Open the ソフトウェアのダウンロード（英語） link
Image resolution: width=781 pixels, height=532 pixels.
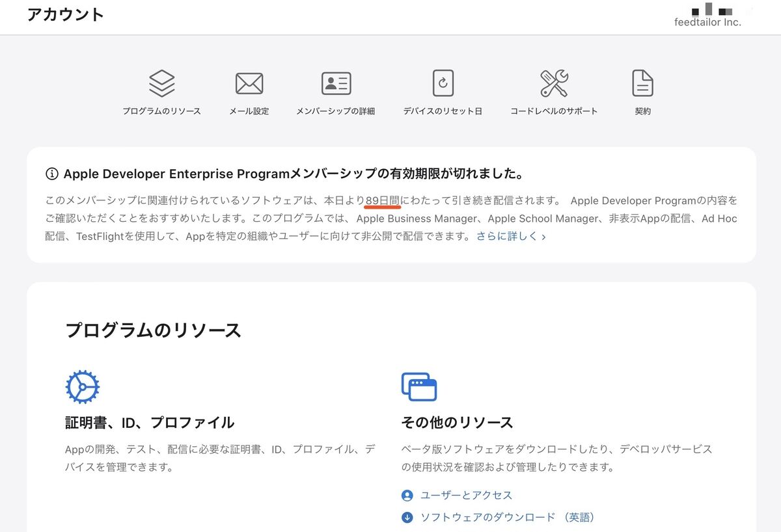coord(508,518)
